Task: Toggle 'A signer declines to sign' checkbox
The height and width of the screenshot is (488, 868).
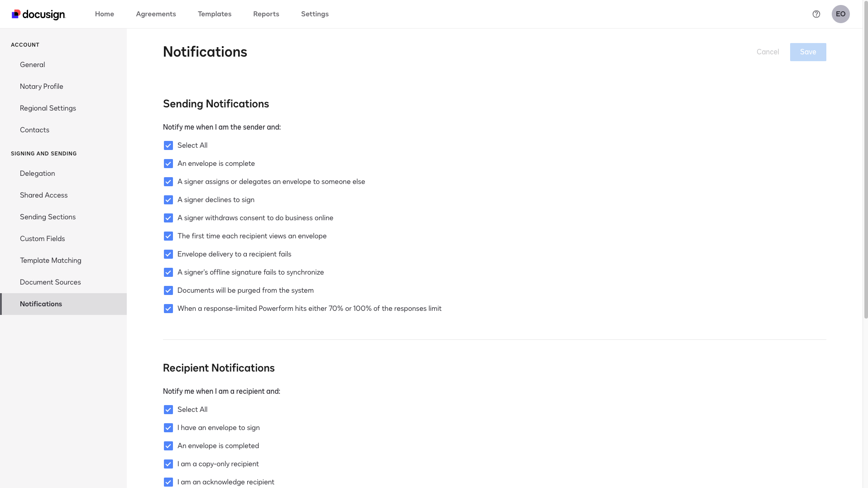Action: click(x=168, y=200)
